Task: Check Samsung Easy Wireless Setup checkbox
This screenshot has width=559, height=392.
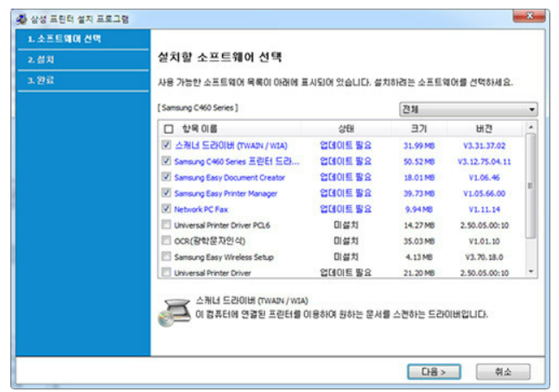Action: tap(166, 256)
